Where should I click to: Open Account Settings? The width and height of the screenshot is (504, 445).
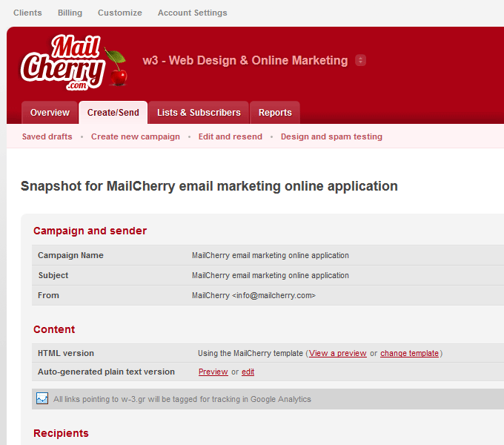point(192,13)
